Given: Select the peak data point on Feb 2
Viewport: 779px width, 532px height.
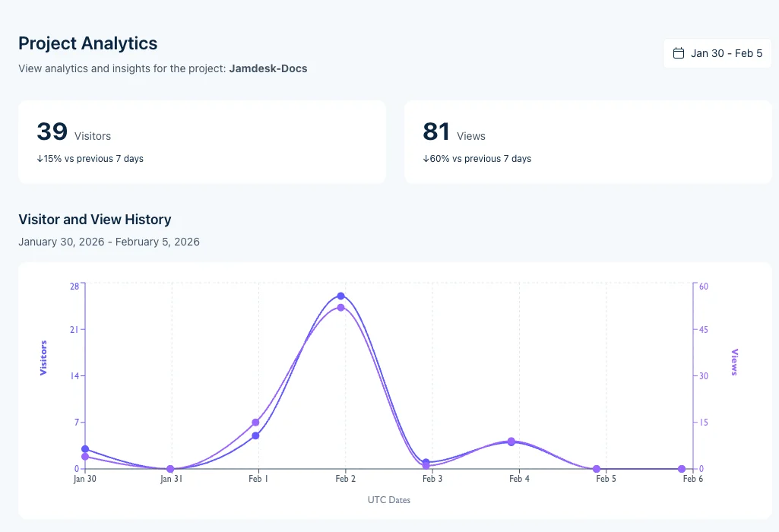Looking at the screenshot, I should coord(340,296).
